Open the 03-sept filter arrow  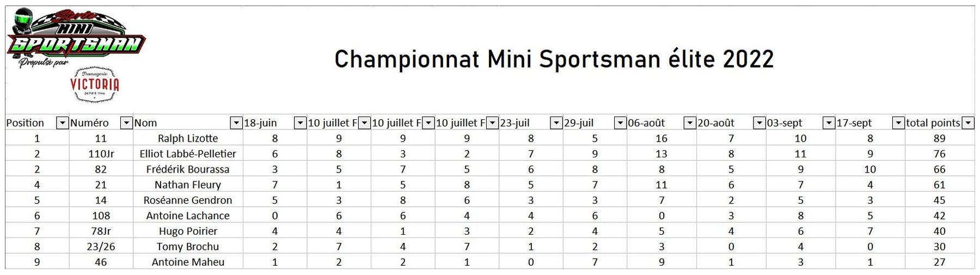click(829, 123)
